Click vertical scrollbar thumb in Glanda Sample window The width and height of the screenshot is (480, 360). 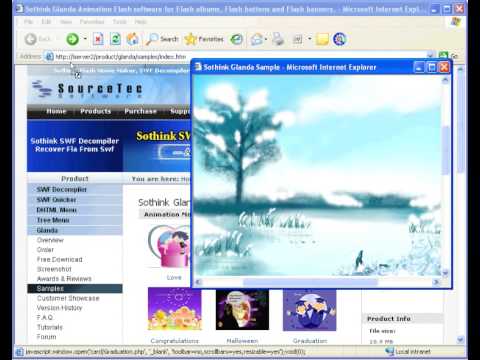pyautogui.click(x=445, y=150)
